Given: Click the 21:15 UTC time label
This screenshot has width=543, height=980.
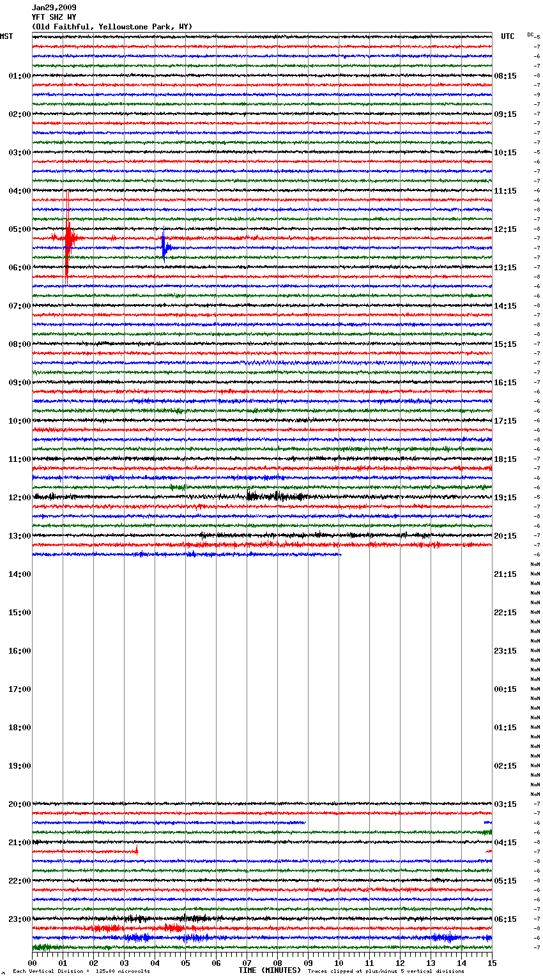Looking at the screenshot, I should point(505,574).
